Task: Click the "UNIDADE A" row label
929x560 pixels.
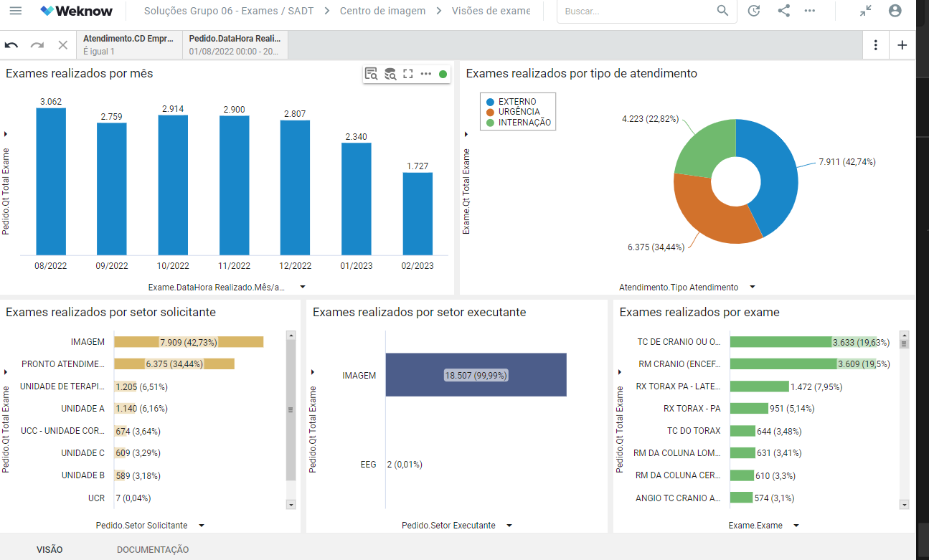Action: point(82,409)
